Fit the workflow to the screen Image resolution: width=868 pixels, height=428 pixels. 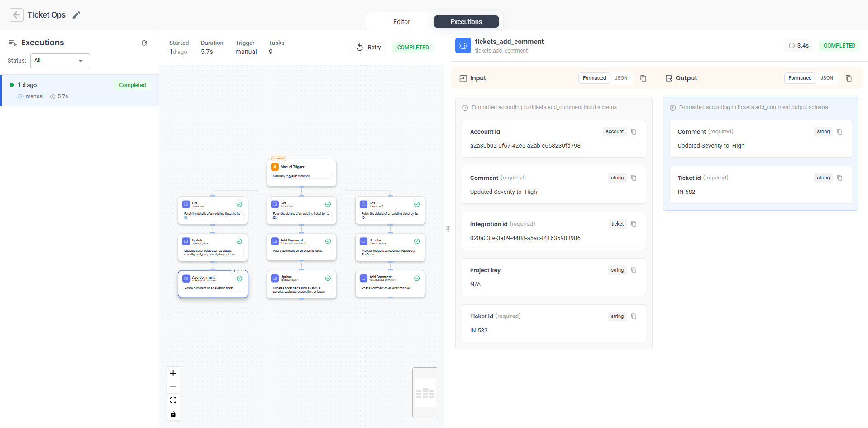tap(173, 400)
